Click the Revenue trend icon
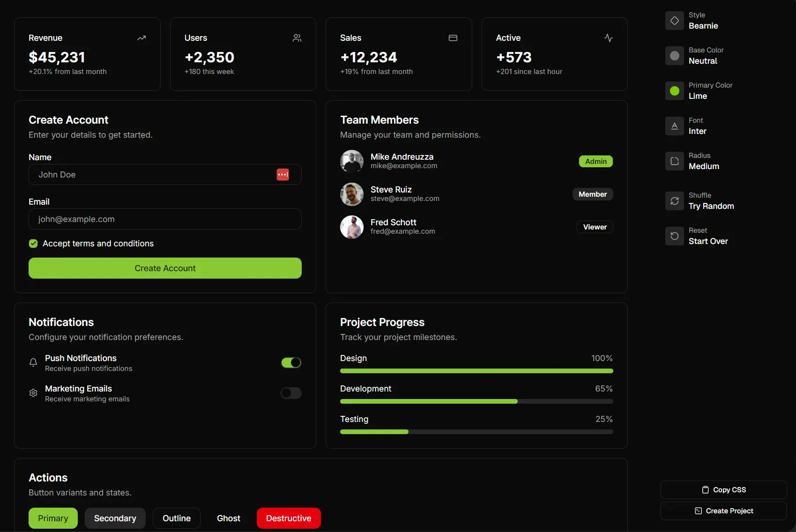796x532 pixels. pyautogui.click(x=141, y=38)
